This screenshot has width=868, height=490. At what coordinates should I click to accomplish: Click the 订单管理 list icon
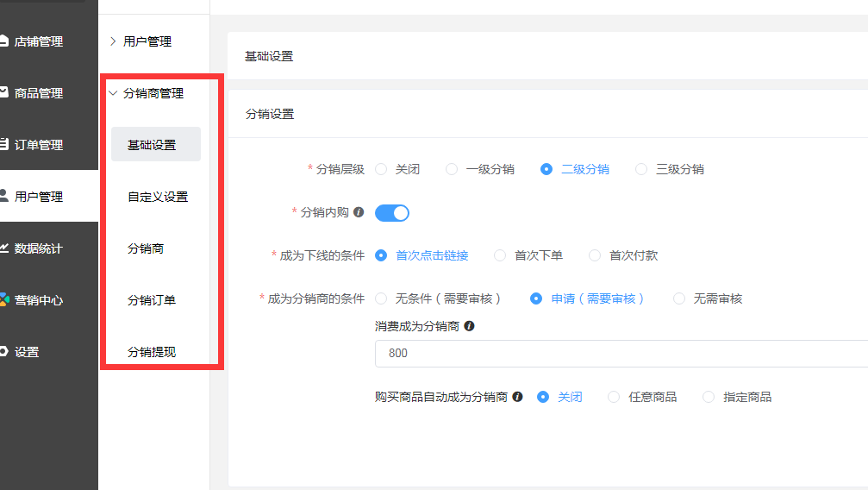pos(3,144)
